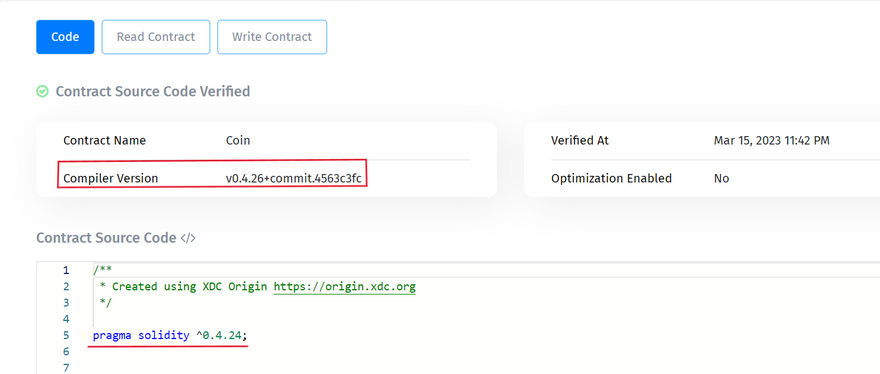Select the Verified At label
Image resolution: width=880 pixels, height=374 pixels.
[580, 140]
